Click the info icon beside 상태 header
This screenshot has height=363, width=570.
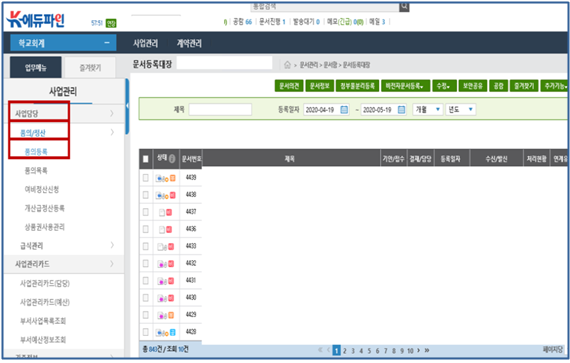[172, 158]
